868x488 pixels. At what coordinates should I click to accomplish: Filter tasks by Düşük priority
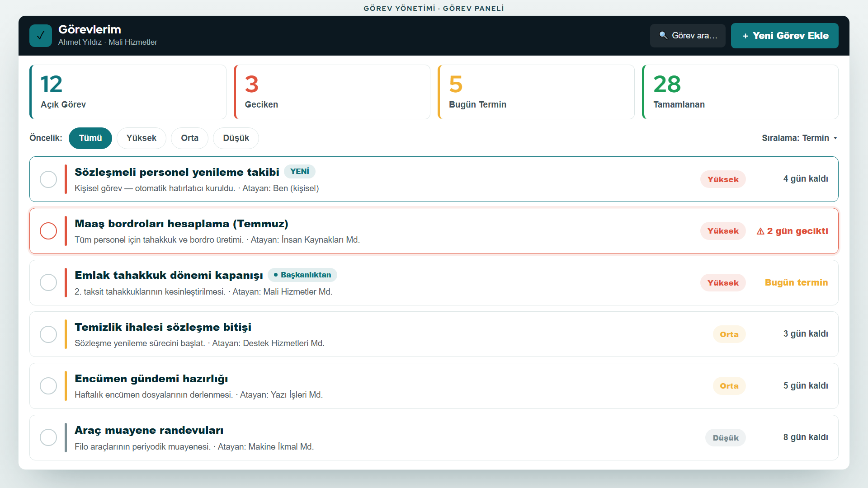tap(236, 138)
